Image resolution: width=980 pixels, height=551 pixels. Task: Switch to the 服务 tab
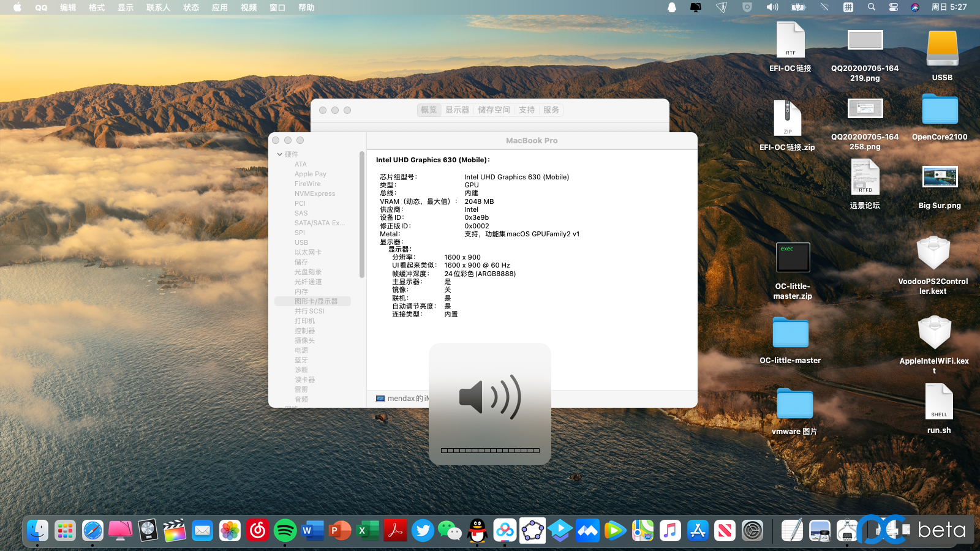[x=551, y=110]
